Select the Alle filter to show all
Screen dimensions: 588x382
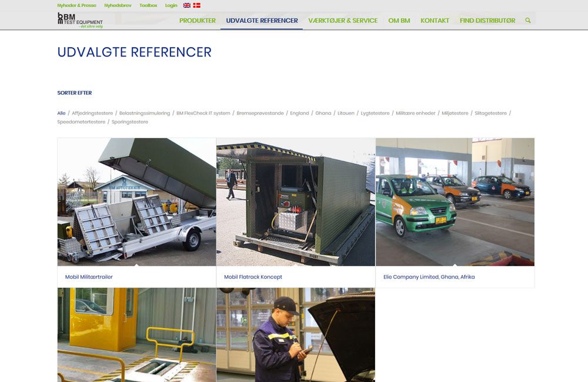pyautogui.click(x=60, y=113)
